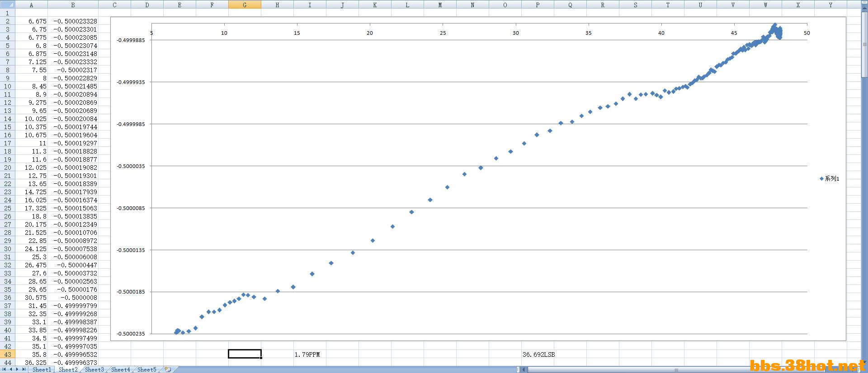Select row 30 header

tap(7, 249)
